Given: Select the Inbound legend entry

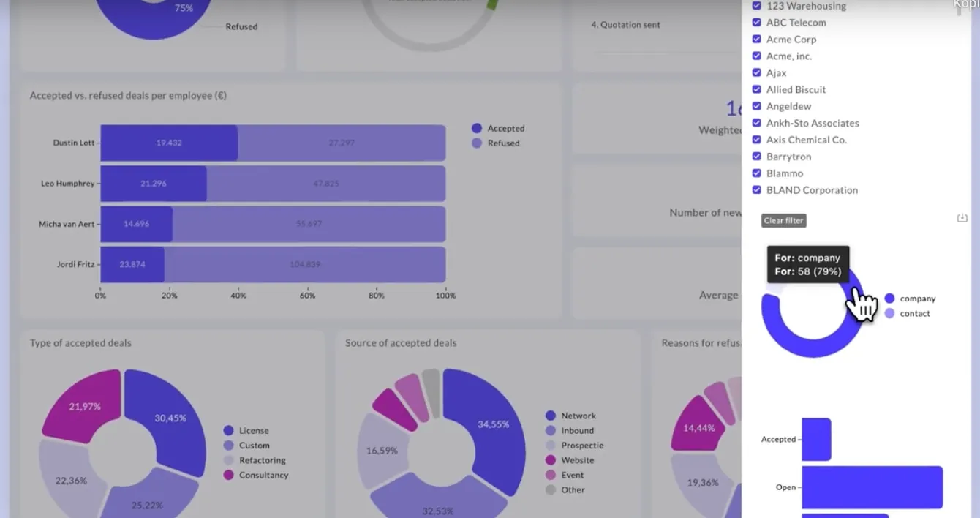Looking at the screenshot, I should (570, 431).
